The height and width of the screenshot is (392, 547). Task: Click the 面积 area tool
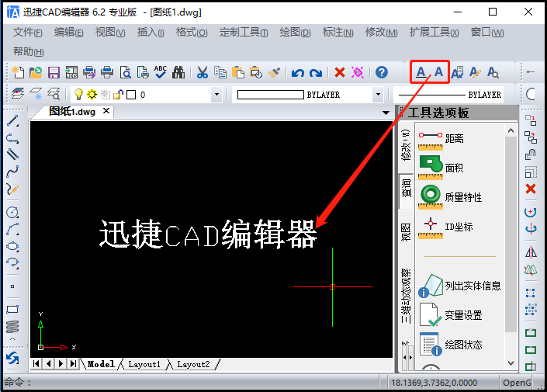441,168
